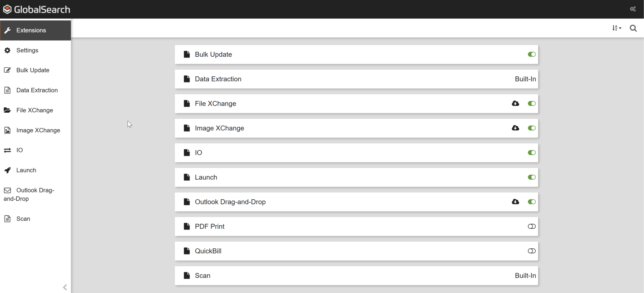Turn on the QuickBill toggle
644x293 pixels.
tap(532, 251)
